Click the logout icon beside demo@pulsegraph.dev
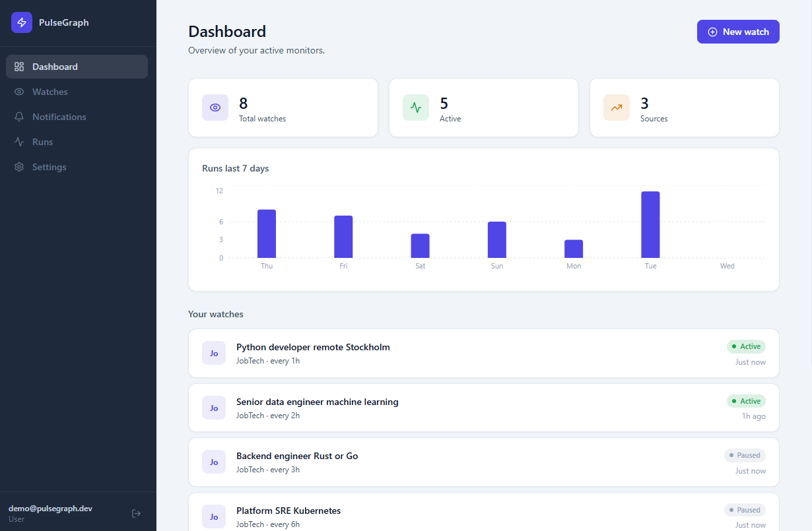Screen dimensions: 812x531 [137, 513]
